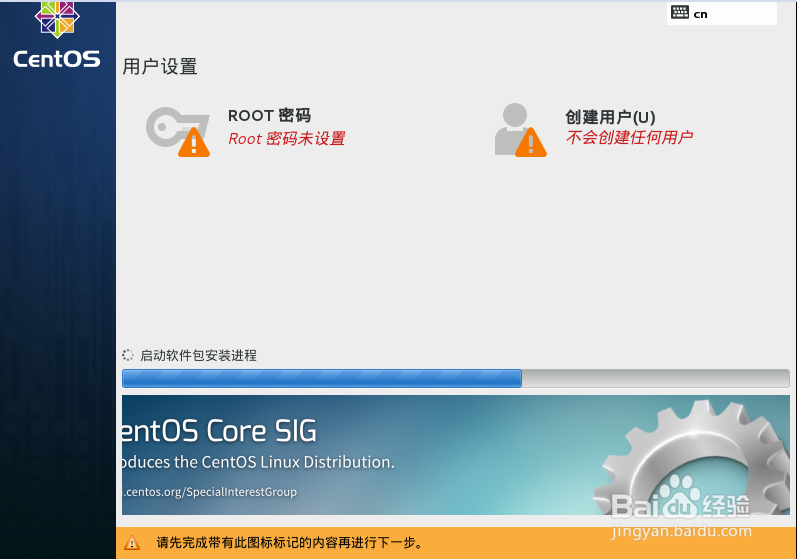The width and height of the screenshot is (797, 559).
Task: Click 'produces the CentOS Linux Distribution' text
Action: pos(258,462)
